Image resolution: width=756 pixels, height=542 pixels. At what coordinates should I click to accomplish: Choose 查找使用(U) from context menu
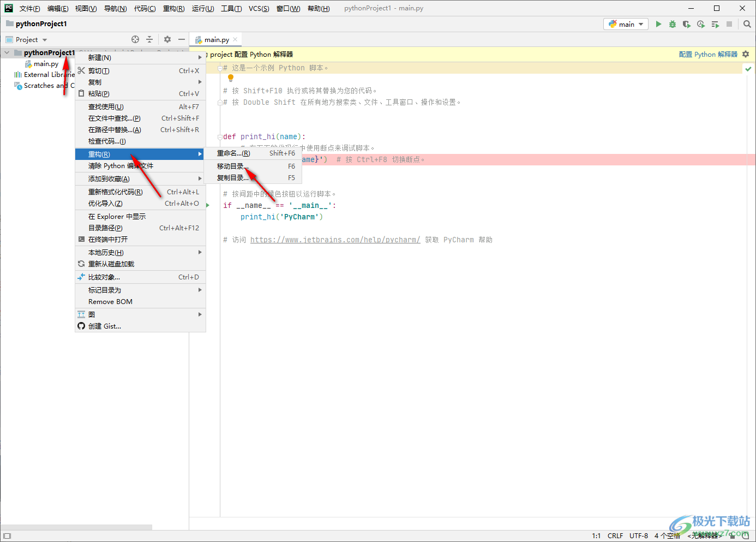pos(140,106)
